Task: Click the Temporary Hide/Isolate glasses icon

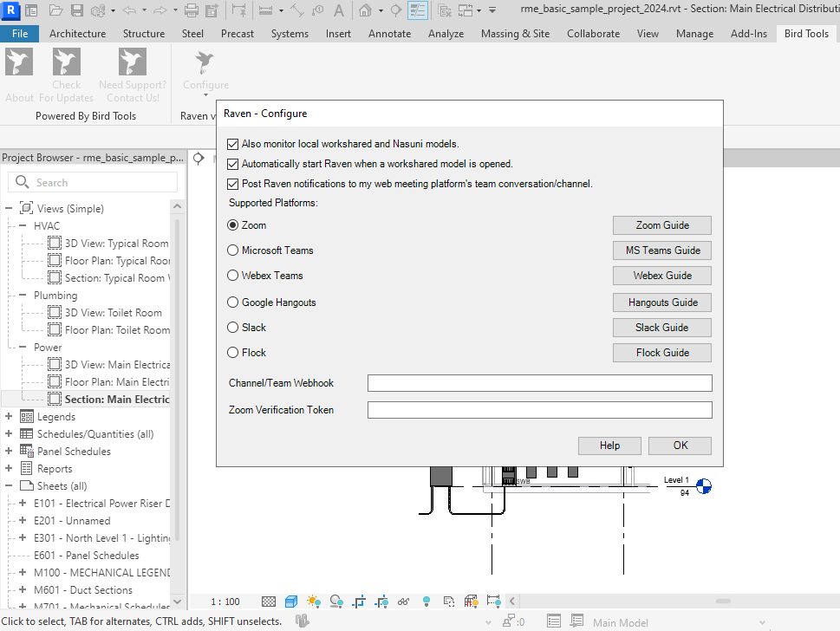Action: pyautogui.click(x=404, y=602)
